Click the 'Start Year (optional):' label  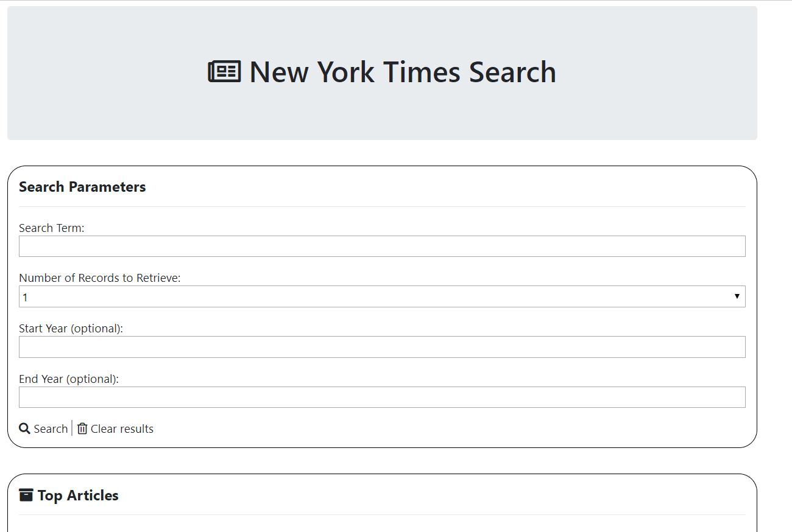71,328
